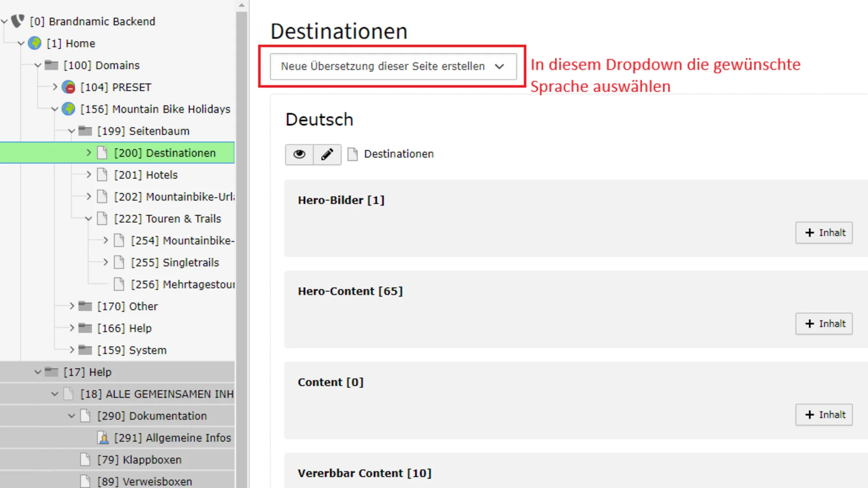The height and width of the screenshot is (488, 868).
Task: Click the folder icon beside [166] Help
Action: (85, 328)
